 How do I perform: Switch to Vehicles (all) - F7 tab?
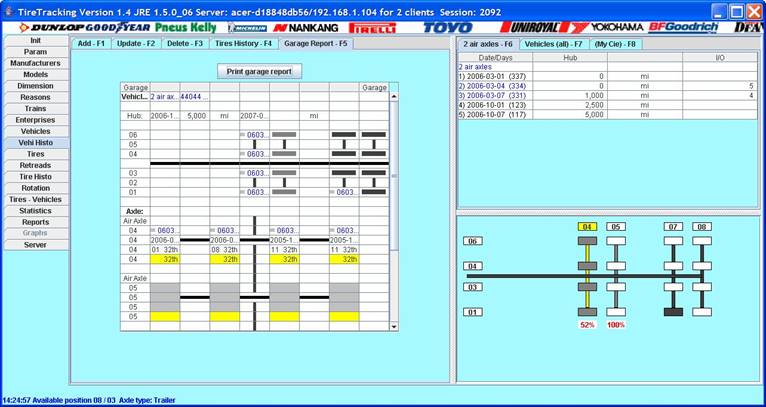point(552,44)
